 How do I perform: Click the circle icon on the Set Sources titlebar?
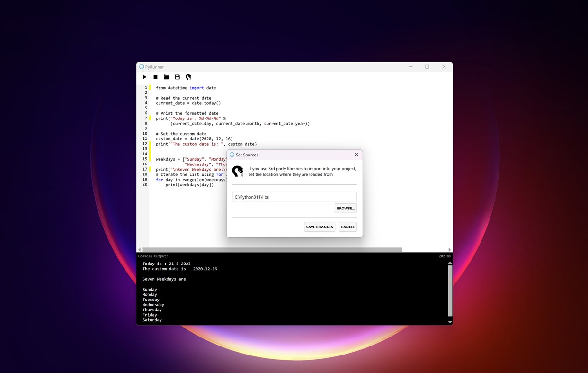[233, 155]
